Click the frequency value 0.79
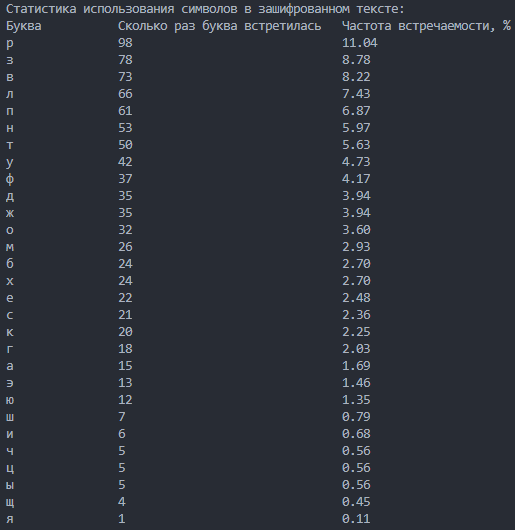Viewport: 515px width, 530px height. tap(356, 417)
